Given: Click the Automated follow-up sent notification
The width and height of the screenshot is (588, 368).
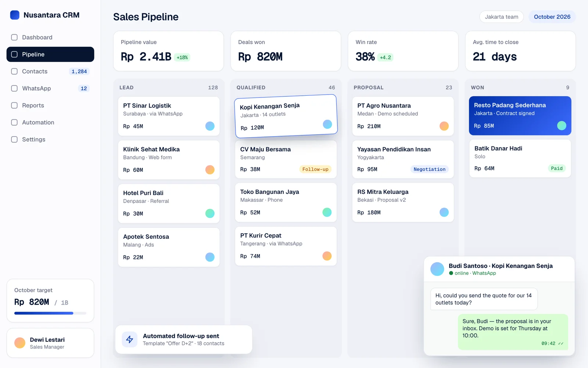Looking at the screenshot, I should coord(184,339).
